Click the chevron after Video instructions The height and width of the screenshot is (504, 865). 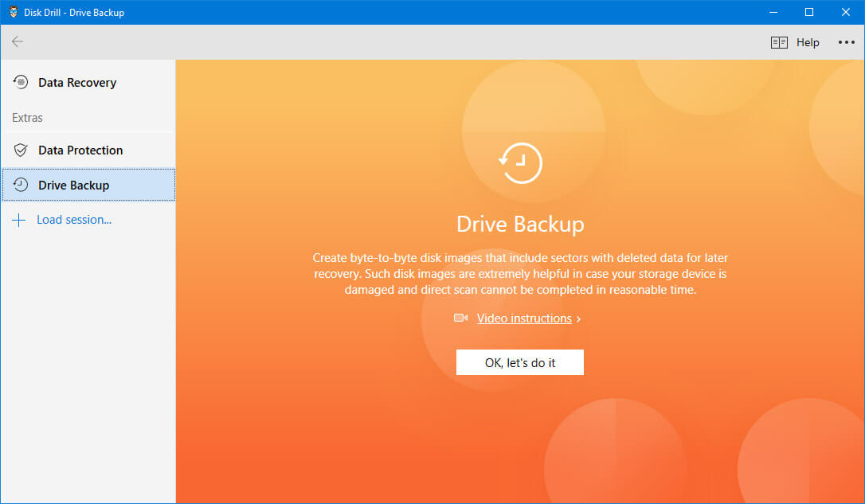[579, 319]
